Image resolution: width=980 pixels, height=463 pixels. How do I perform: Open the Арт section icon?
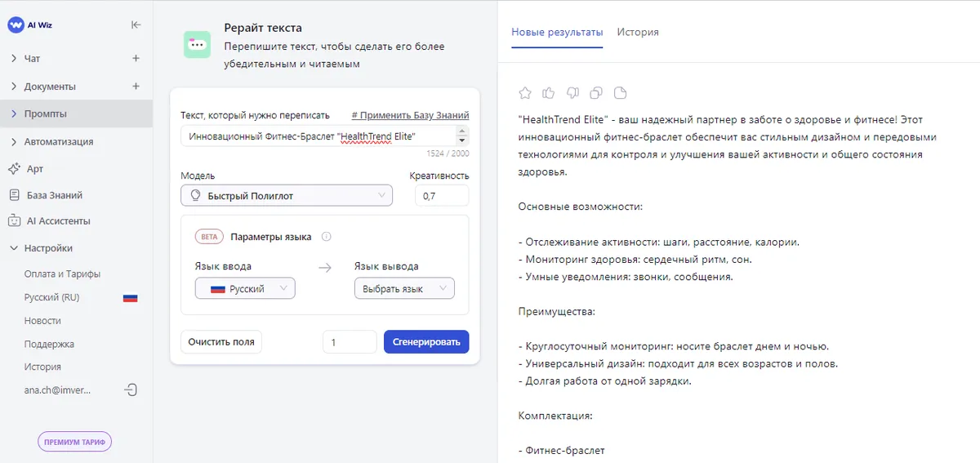[13, 168]
